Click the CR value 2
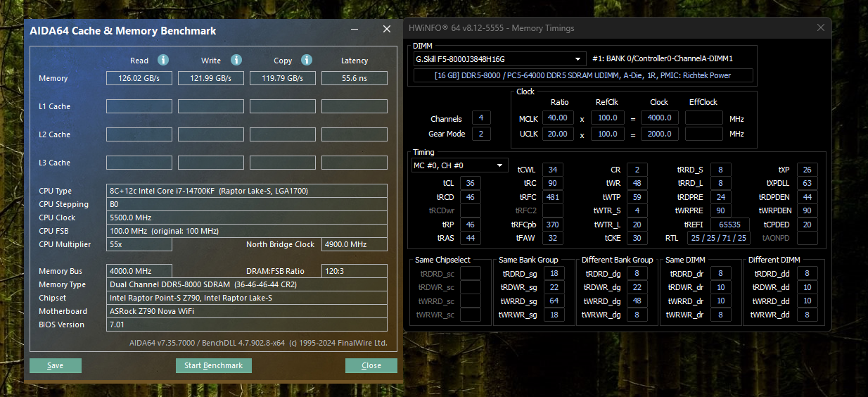 pyautogui.click(x=637, y=170)
